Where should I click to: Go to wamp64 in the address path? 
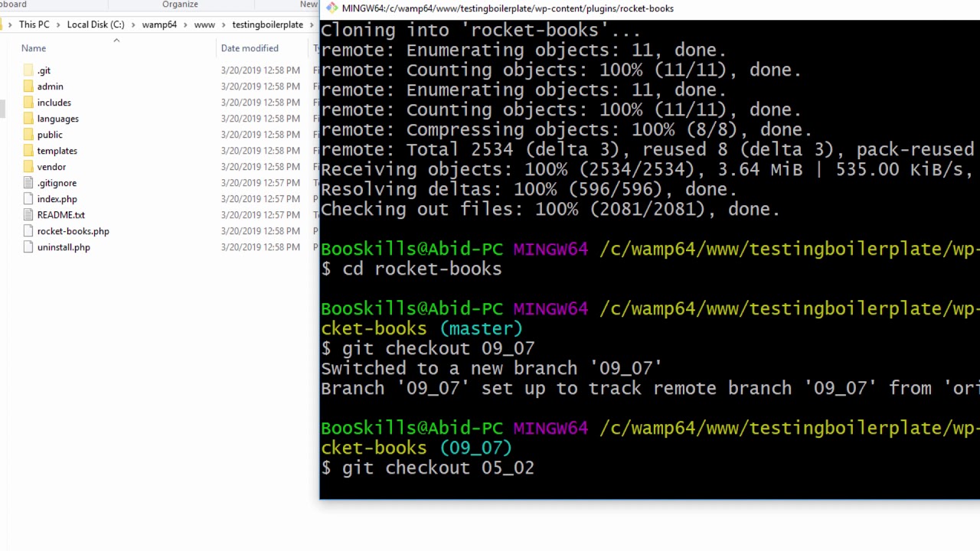(159, 24)
